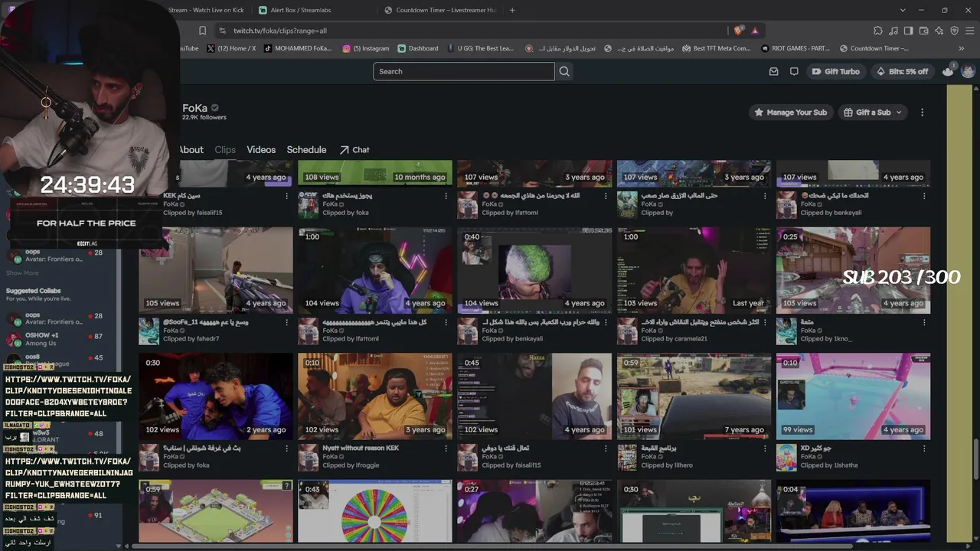The image size is (980, 551).
Task: Open the user avatar menu
Action: [968, 71]
